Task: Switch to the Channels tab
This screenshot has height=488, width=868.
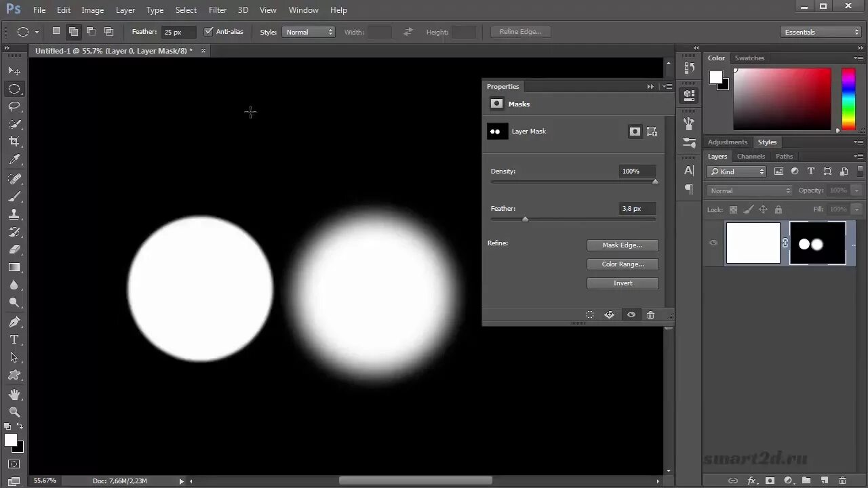Action: [751, 156]
